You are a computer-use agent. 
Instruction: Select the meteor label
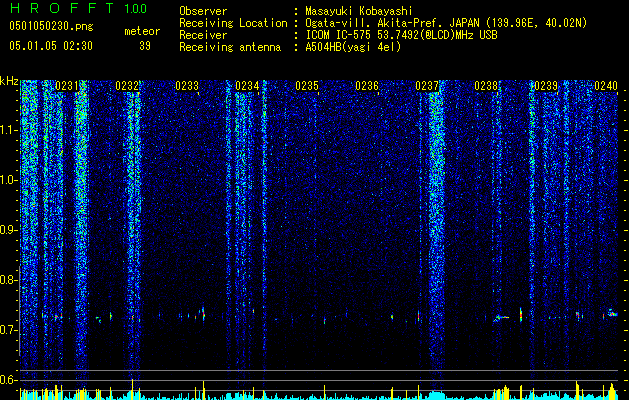142,31
